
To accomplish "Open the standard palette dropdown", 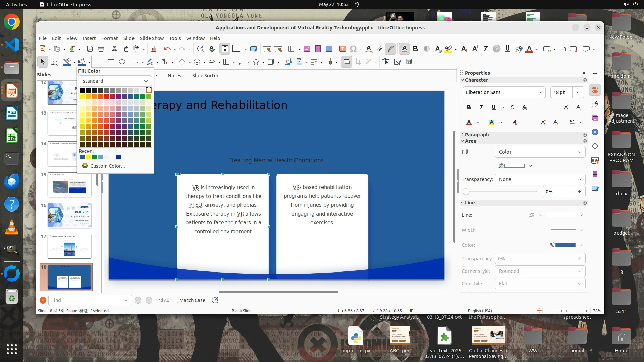I will click(115, 81).
